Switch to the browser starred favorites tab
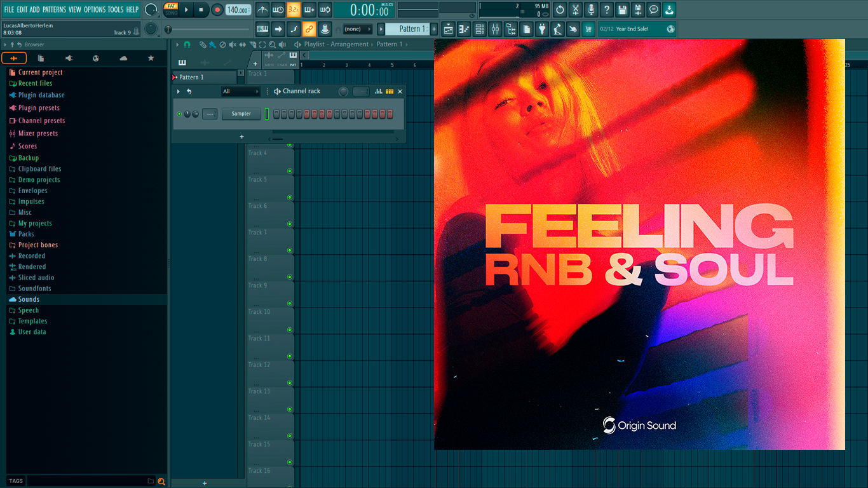Image resolution: width=868 pixels, height=488 pixels. pyautogui.click(x=151, y=58)
